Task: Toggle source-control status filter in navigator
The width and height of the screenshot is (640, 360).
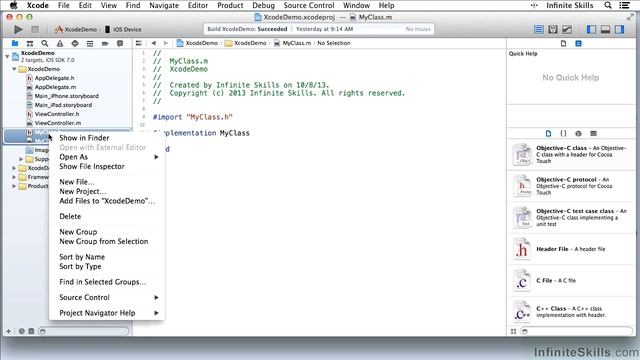Action: (31, 331)
